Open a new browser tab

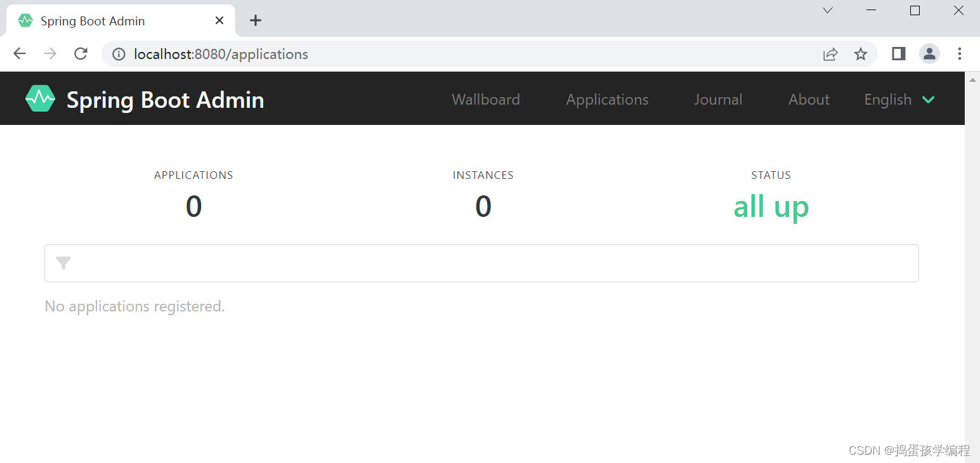tap(255, 20)
